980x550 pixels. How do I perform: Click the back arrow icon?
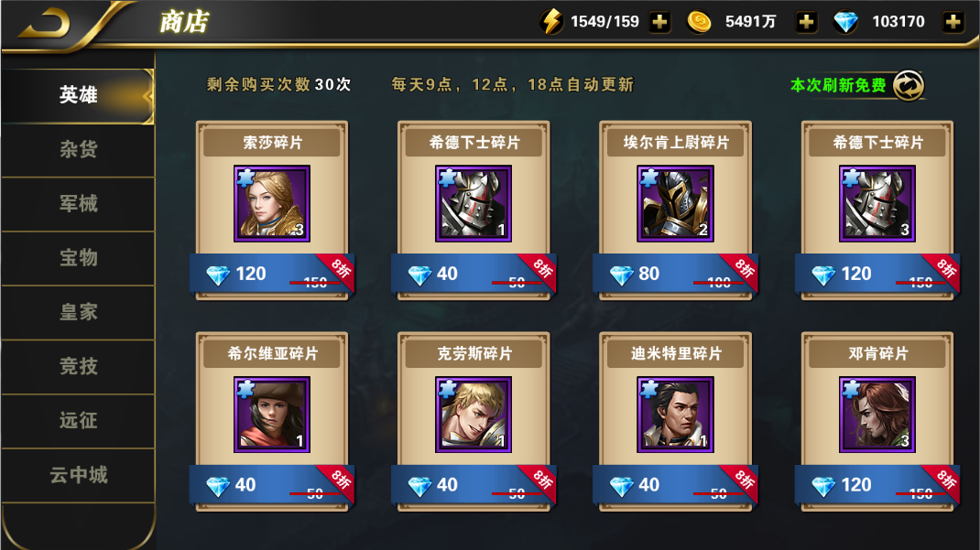pyautogui.click(x=45, y=24)
